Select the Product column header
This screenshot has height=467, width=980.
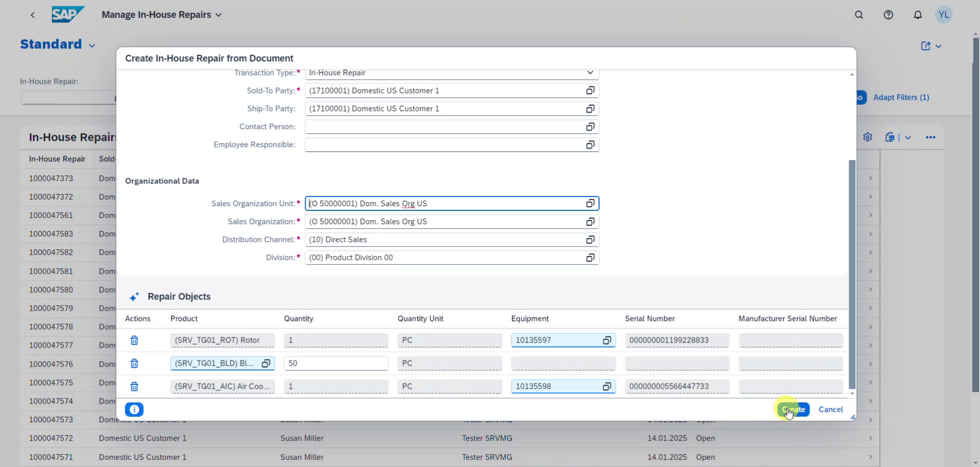click(x=184, y=319)
